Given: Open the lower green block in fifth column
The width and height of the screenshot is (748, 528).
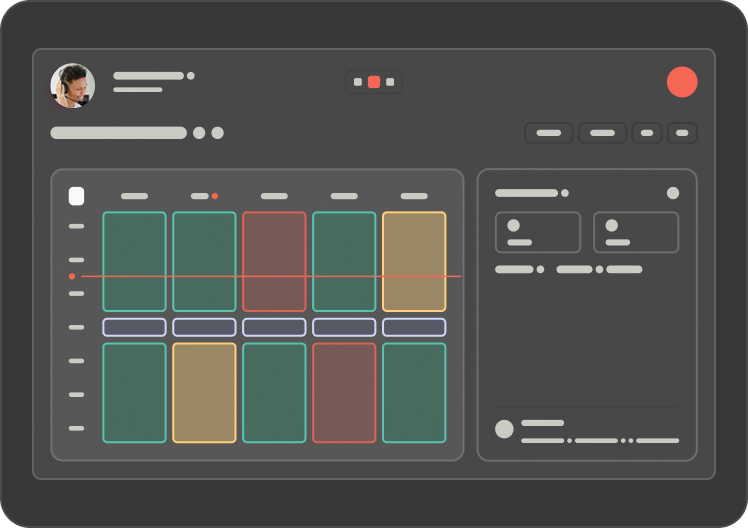Looking at the screenshot, I should click(414, 393).
